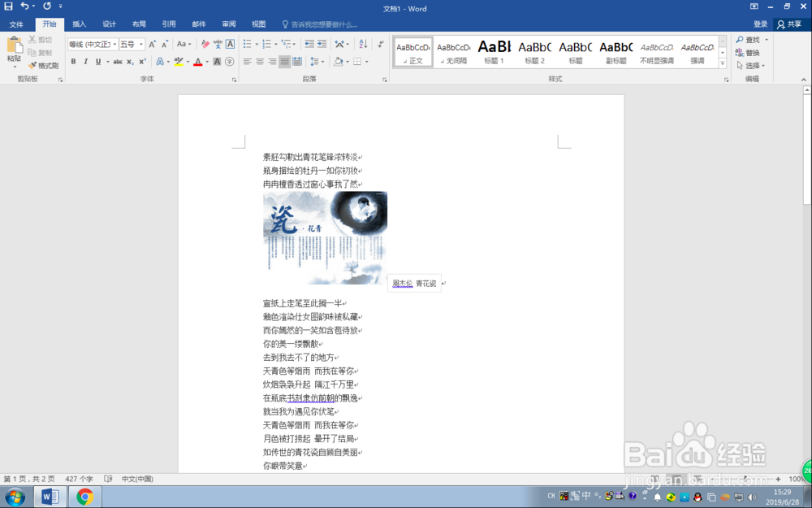Increase the paragraph indent
Image resolution: width=812 pixels, height=508 pixels.
[x=322, y=44]
